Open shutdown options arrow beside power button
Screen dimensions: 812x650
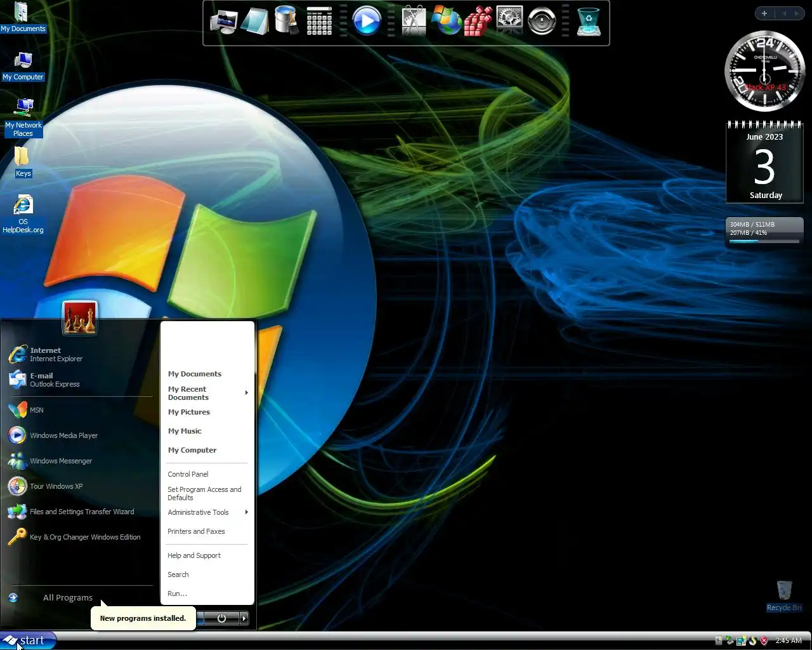pyautogui.click(x=244, y=618)
